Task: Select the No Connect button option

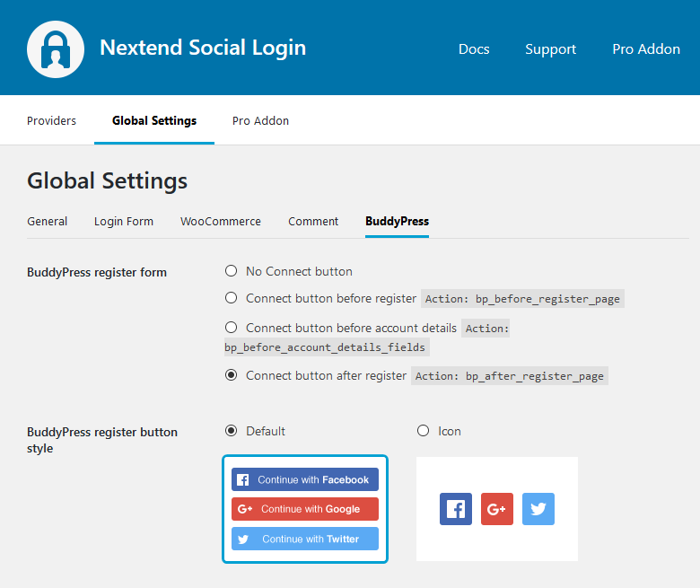Action: click(232, 271)
